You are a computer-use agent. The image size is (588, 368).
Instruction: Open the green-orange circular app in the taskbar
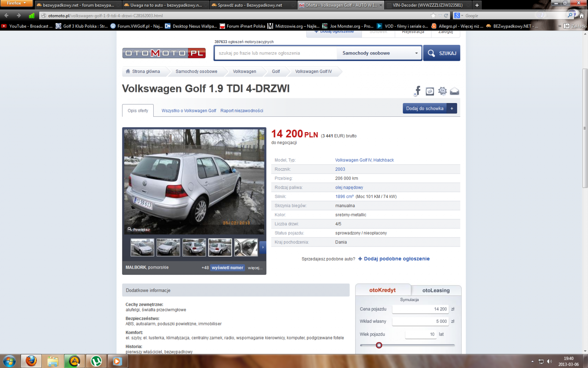coord(74,361)
